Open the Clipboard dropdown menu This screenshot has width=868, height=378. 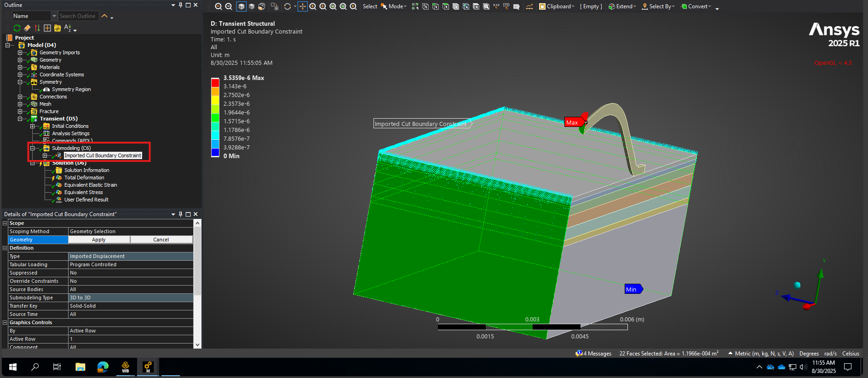click(557, 6)
